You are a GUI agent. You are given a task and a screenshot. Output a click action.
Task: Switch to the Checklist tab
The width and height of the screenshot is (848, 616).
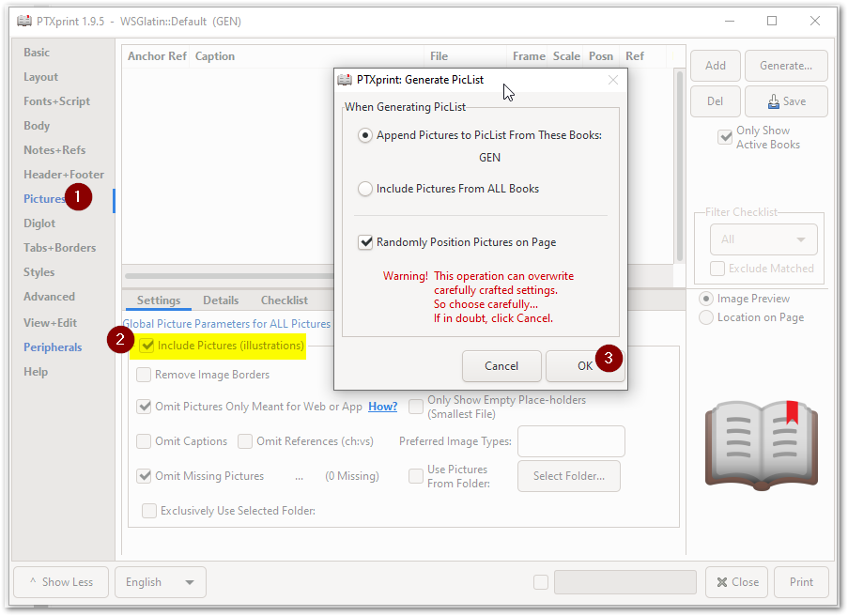pyautogui.click(x=284, y=300)
